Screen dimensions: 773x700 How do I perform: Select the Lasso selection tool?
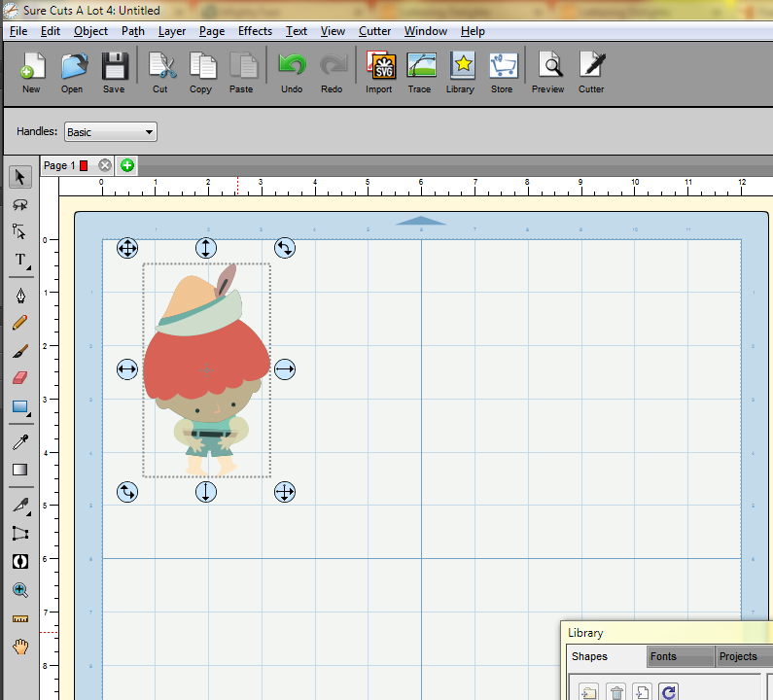point(20,205)
